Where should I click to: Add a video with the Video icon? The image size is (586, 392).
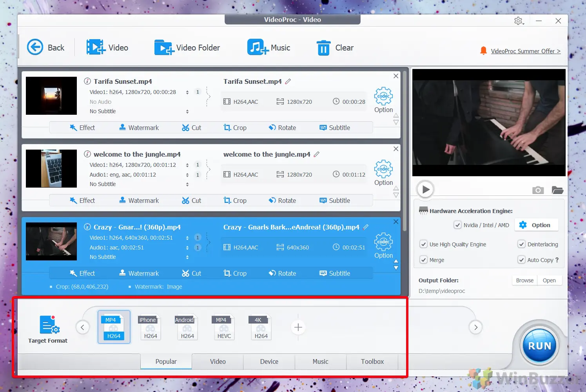pyautogui.click(x=96, y=47)
